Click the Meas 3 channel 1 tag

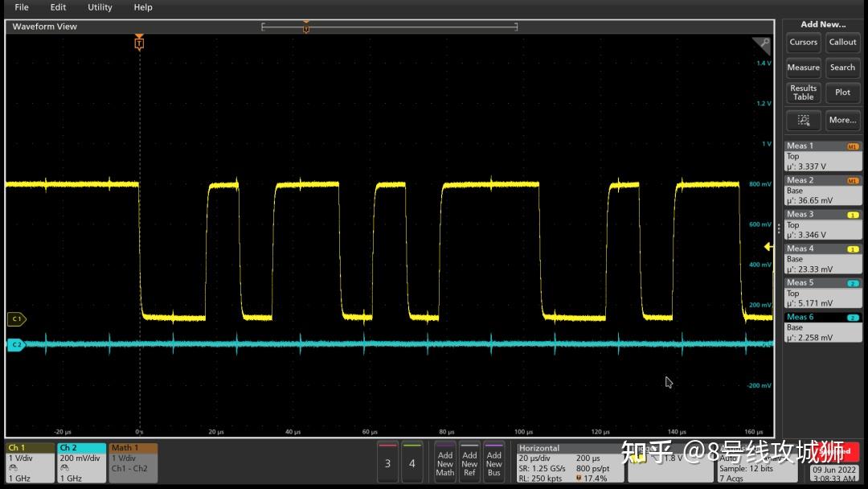point(853,215)
